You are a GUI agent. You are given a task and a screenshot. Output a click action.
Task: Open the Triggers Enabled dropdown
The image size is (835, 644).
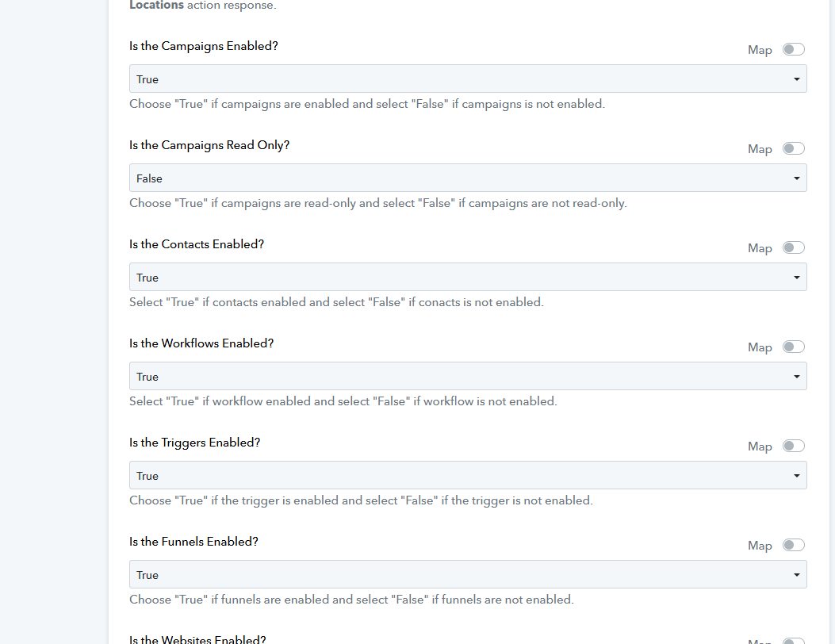[468, 475]
